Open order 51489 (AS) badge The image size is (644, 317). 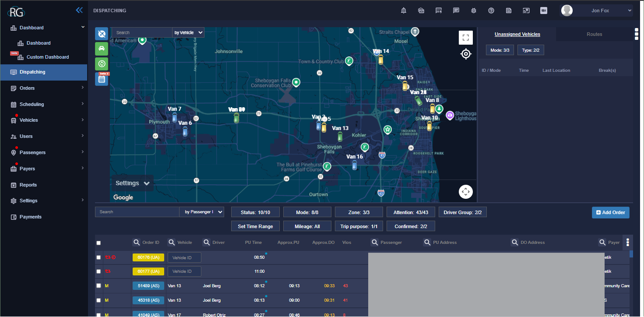(148, 286)
